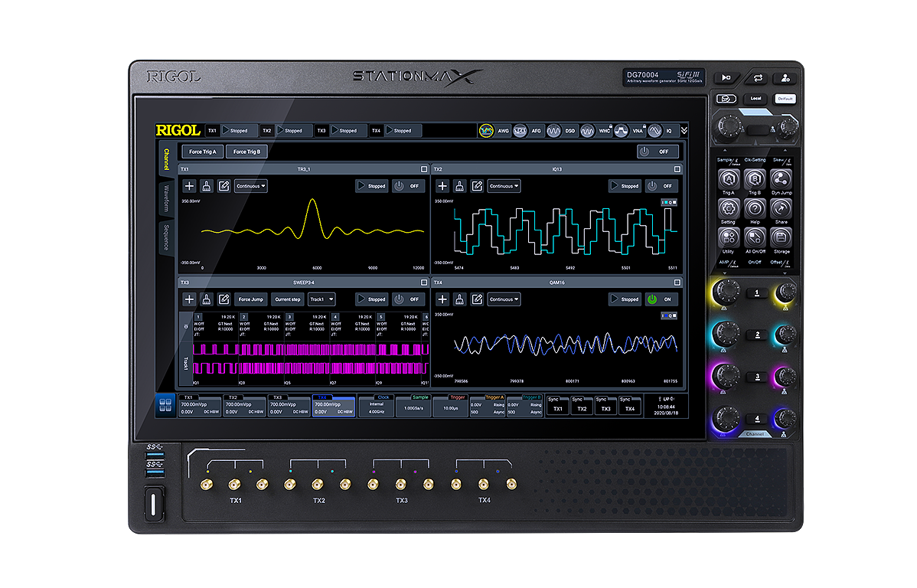This screenshot has width=917, height=588.
Task: Toggle TX3 output OFF switch
Action: point(408,299)
